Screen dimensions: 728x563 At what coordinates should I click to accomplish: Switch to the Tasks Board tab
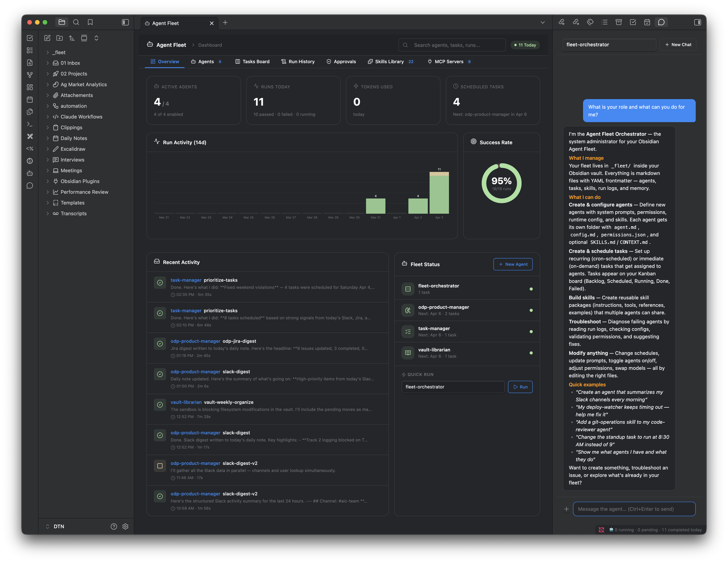(252, 62)
